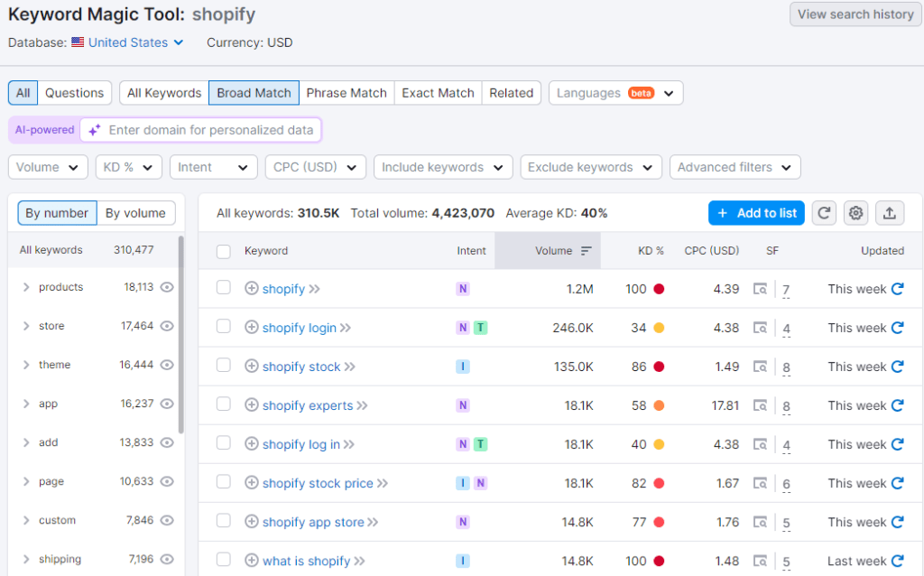924x576 pixels.
Task: Click the domain input for personalized data
Action: pos(201,130)
